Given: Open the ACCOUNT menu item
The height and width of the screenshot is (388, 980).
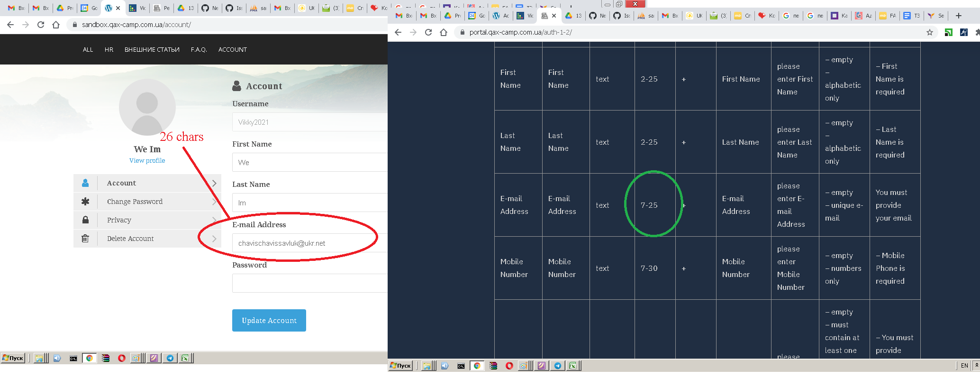Looking at the screenshot, I should click(x=233, y=49).
